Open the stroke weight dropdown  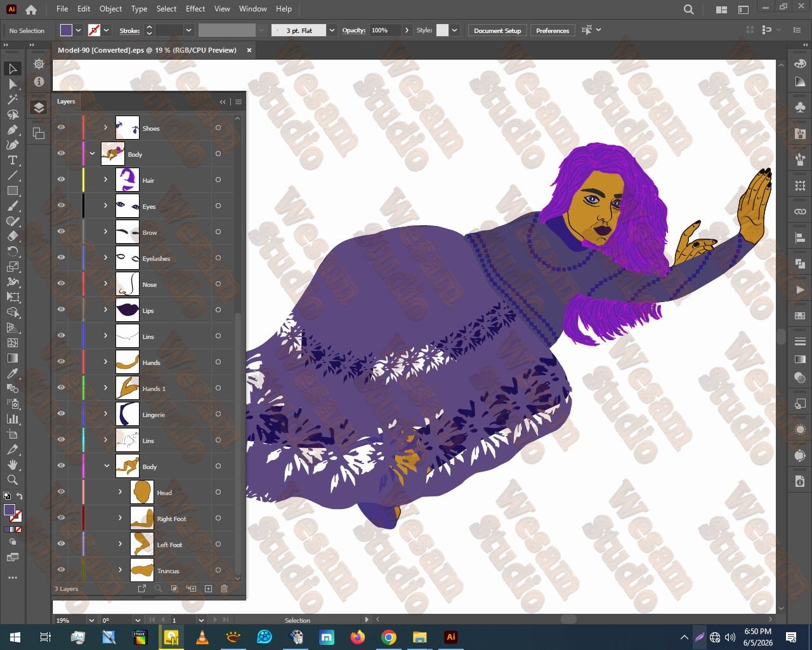188,30
